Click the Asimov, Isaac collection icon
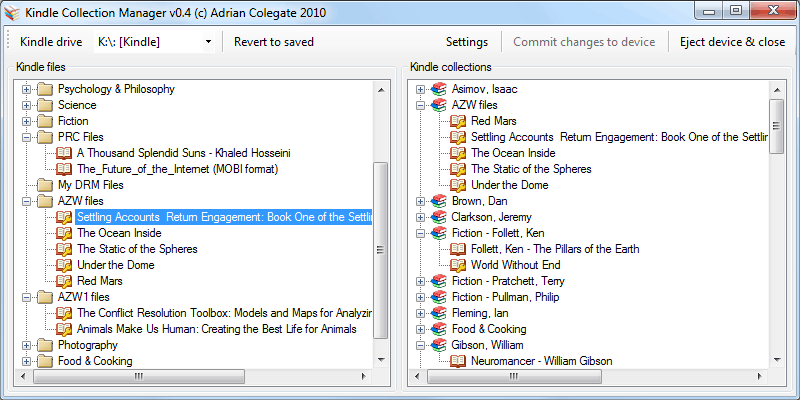This screenshot has width=800, height=400. click(438, 89)
